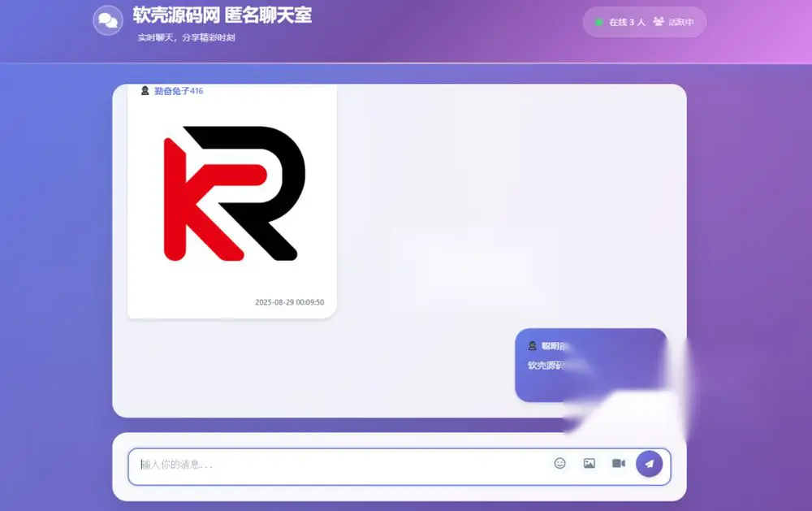Image resolution: width=812 pixels, height=511 pixels.
Task: Click the video camera icon
Action: (619, 463)
